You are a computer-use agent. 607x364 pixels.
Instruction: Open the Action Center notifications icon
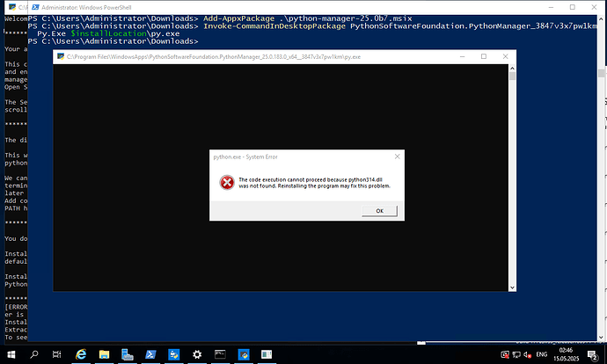tap(593, 354)
